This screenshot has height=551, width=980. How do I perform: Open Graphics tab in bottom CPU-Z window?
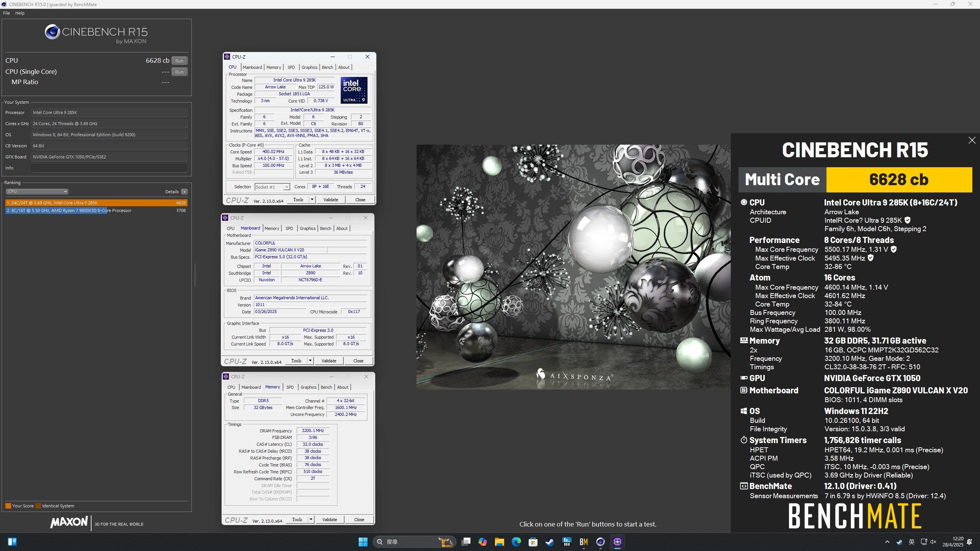309,387
